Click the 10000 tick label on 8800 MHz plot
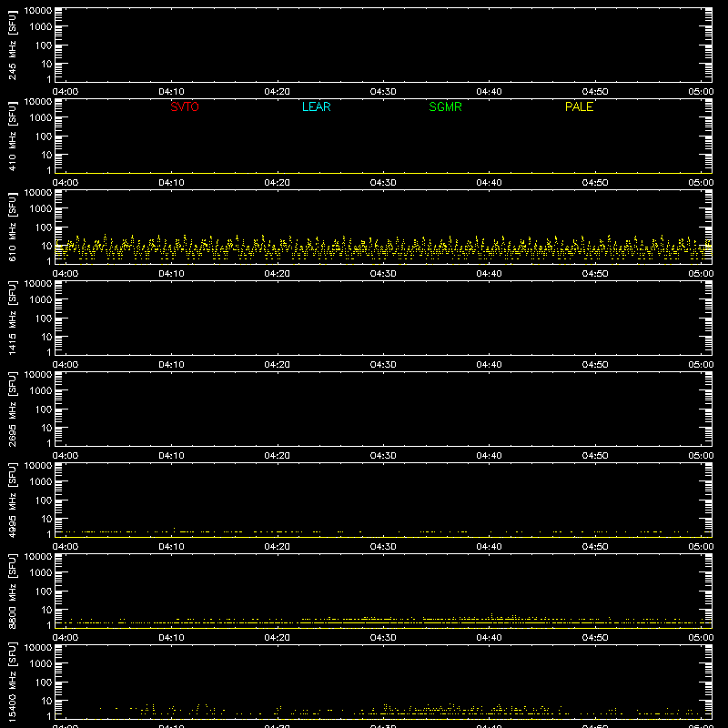Screen dimensions: 728x728 [38, 557]
